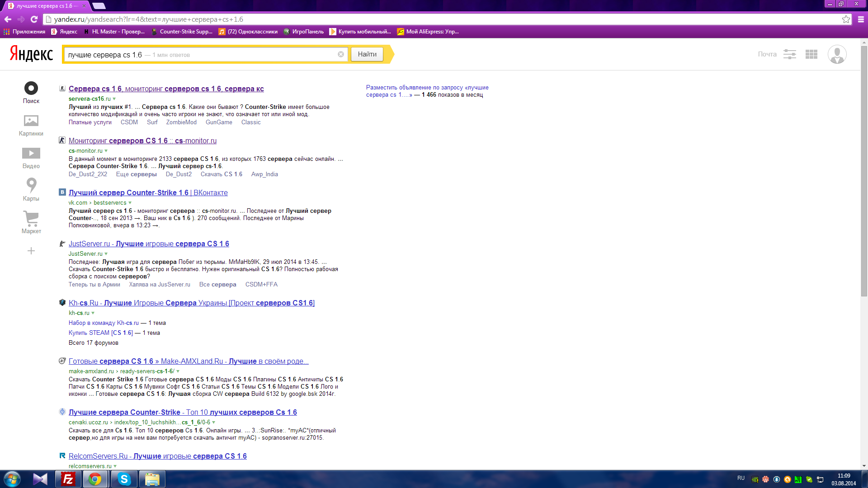Open the file explorer taskbar icon
Screen dimensions: 868x488
point(152,479)
